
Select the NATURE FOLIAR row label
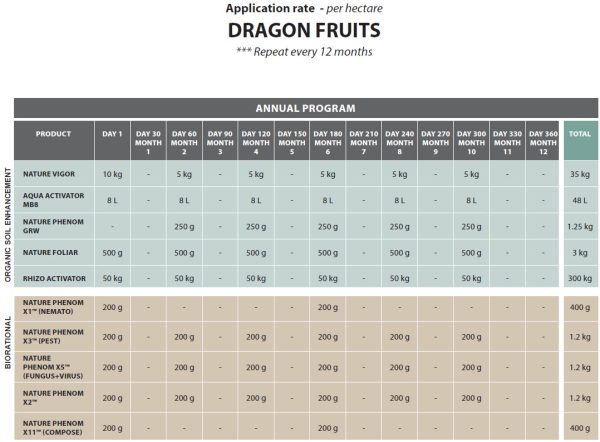click(51, 252)
